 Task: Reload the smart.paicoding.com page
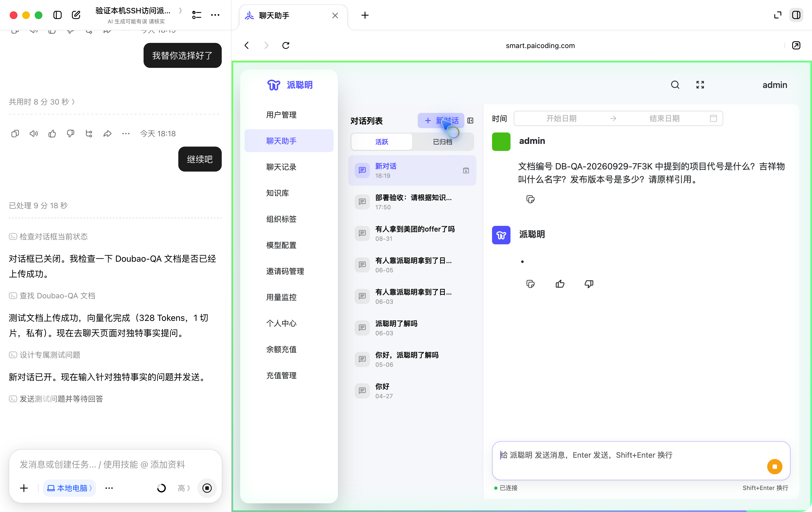click(x=286, y=45)
